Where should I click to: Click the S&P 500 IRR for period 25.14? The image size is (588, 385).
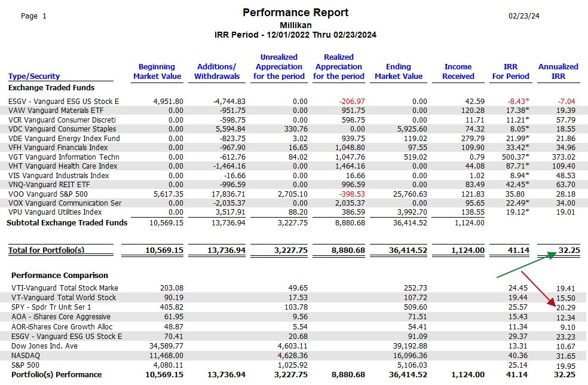[518, 365]
